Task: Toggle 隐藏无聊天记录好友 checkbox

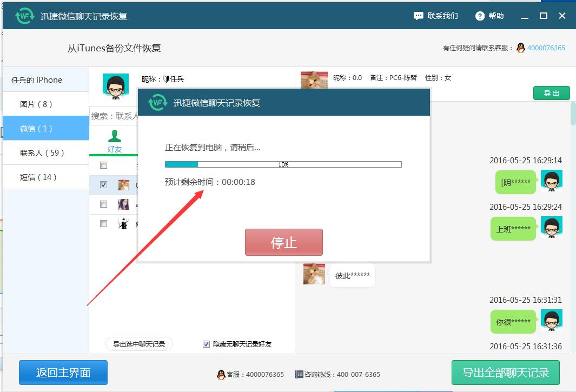Action: coord(206,344)
